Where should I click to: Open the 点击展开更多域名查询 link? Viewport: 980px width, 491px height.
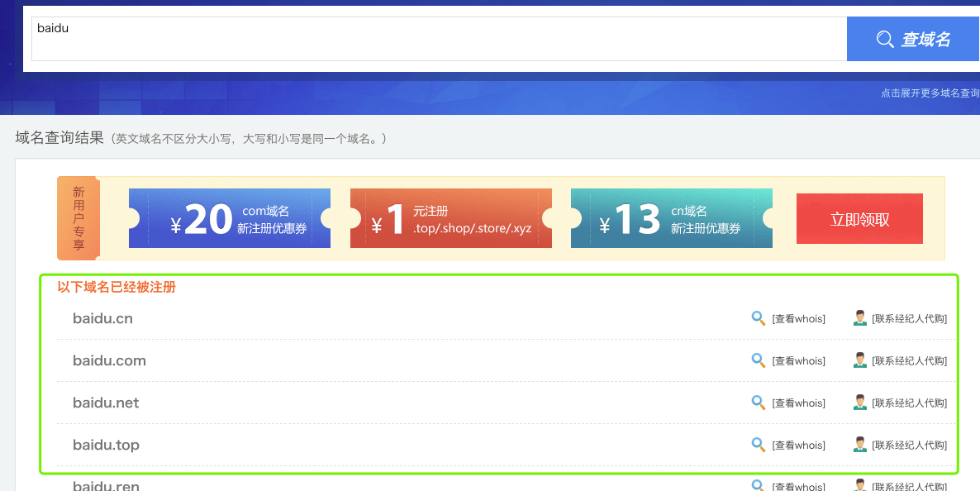click(x=930, y=93)
